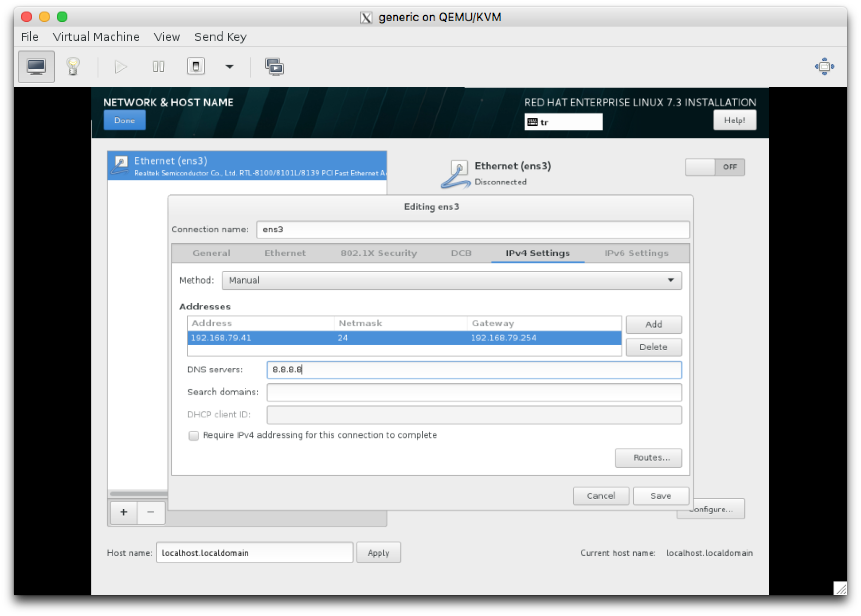Click the Disconnected status text
861x616 pixels.
point(501,182)
